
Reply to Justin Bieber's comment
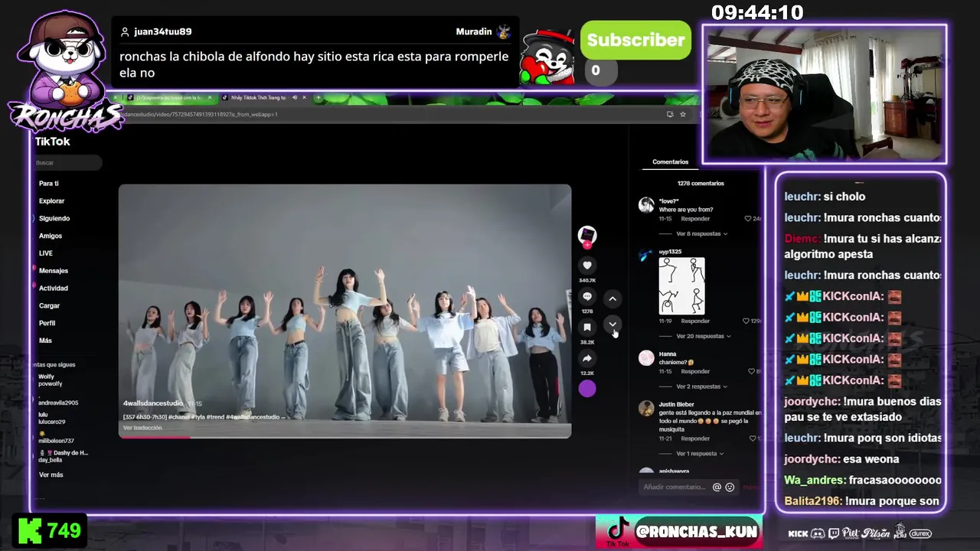click(695, 439)
